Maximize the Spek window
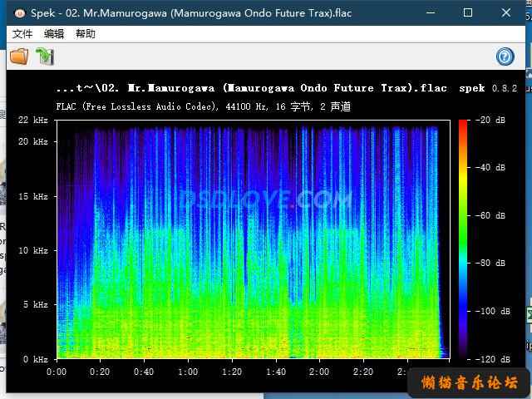The height and width of the screenshot is (399, 532). [x=468, y=12]
